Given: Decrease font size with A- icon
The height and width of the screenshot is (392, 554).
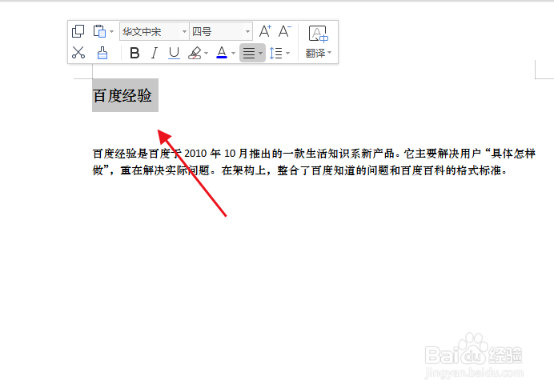Looking at the screenshot, I should point(284,31).
